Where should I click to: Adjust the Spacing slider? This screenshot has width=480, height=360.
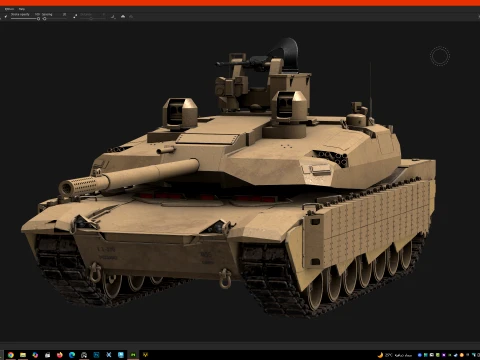coord(55,19)
